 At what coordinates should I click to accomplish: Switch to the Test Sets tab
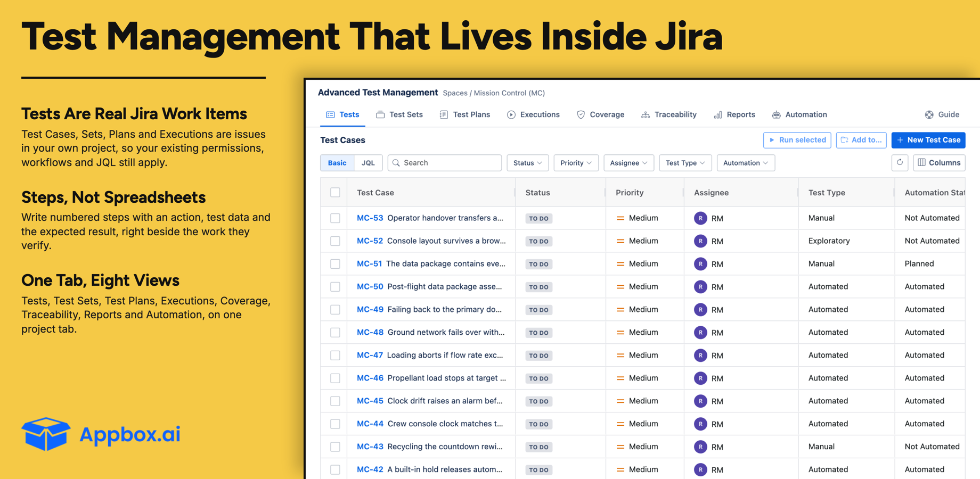(x=399, y=114)
